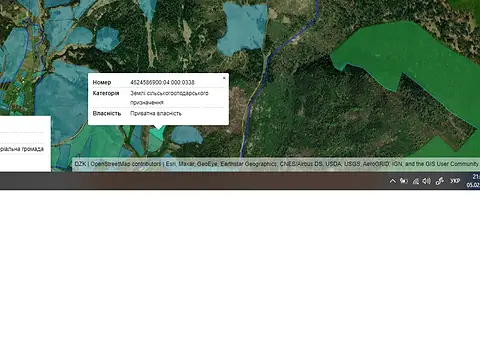Select the highlighted bright green parcel under popup
Image resolution: width=480 pixels, height=360 pixels.
(x=157, y=134)
